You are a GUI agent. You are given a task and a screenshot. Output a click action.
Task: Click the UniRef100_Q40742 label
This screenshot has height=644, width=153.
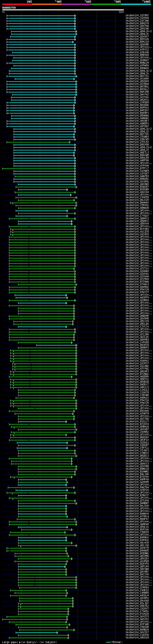(137, 94)
